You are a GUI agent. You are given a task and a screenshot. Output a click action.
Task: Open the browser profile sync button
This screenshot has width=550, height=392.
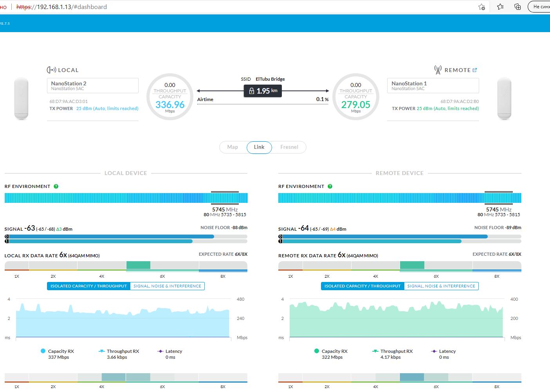tap(539, 7)
